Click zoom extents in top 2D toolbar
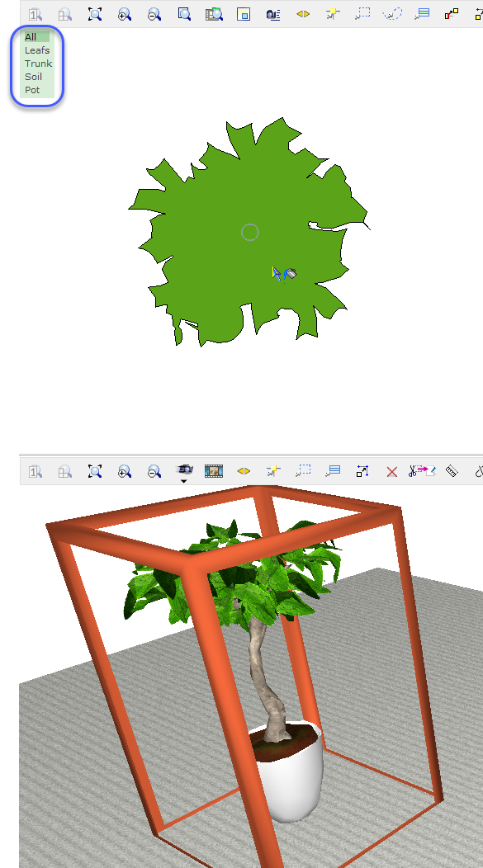This screenshot has width=483, height=868. (x=95, y=14)
